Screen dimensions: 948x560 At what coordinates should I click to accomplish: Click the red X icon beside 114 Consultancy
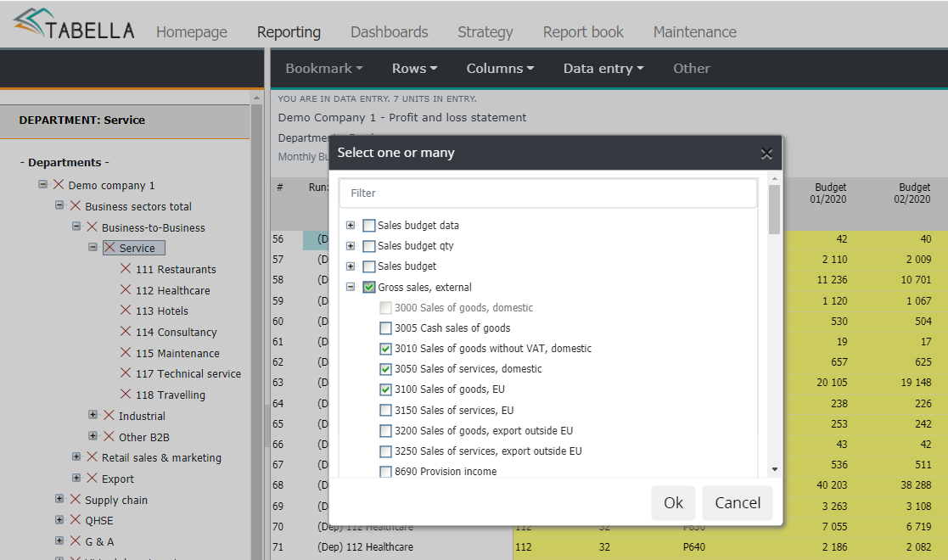click(126, 332)
